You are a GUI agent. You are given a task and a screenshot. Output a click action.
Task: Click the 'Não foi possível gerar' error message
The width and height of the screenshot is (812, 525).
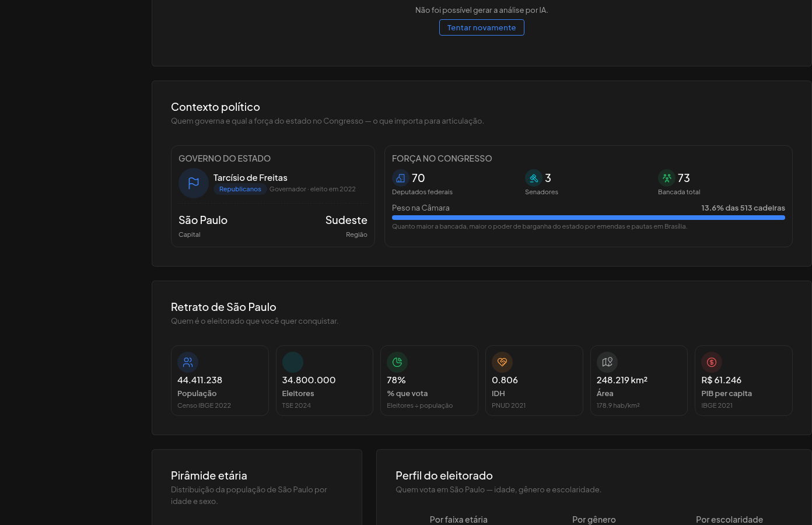point(482,10)
